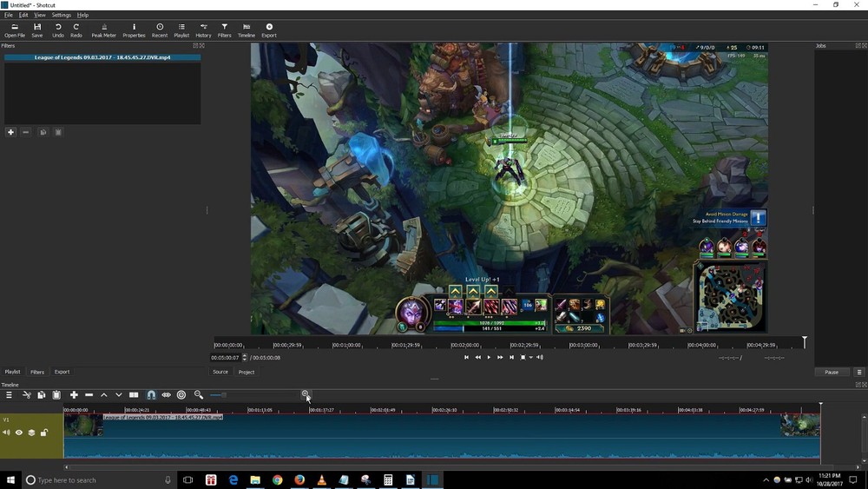Switch to the Playlist tab
868x489 pixels.
pos(12,372)
